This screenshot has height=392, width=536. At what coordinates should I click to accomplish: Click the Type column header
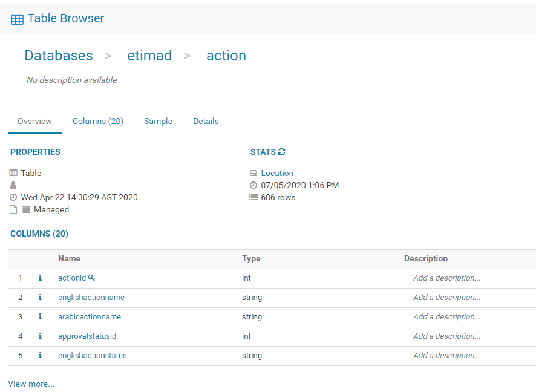[x=251, y=259]
